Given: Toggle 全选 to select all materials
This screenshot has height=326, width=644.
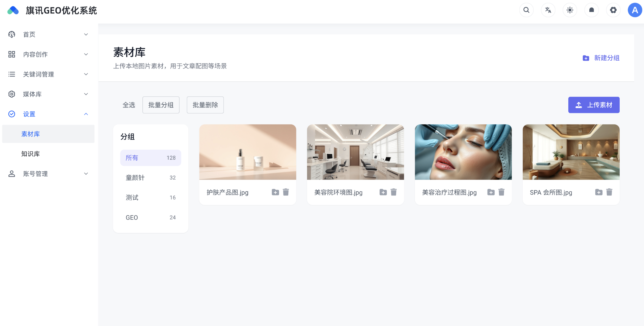Looking at the screenshot, I should (x=129, y=105).
